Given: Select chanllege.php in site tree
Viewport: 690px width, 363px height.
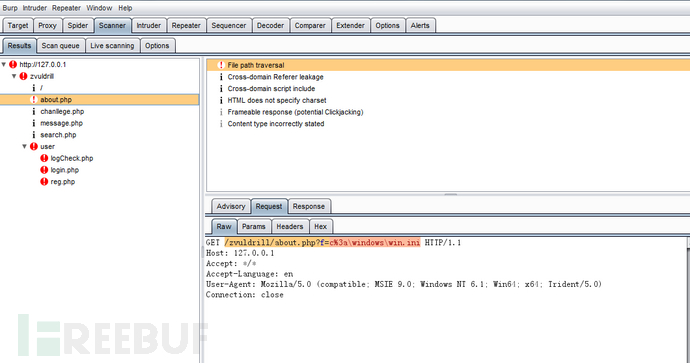Looking at the screenshot, I should (62, 111).
